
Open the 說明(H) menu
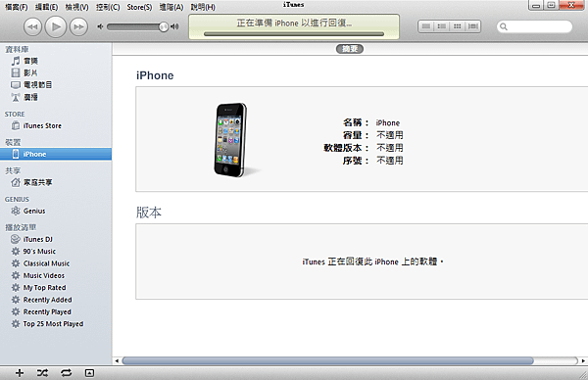(203, 7)
